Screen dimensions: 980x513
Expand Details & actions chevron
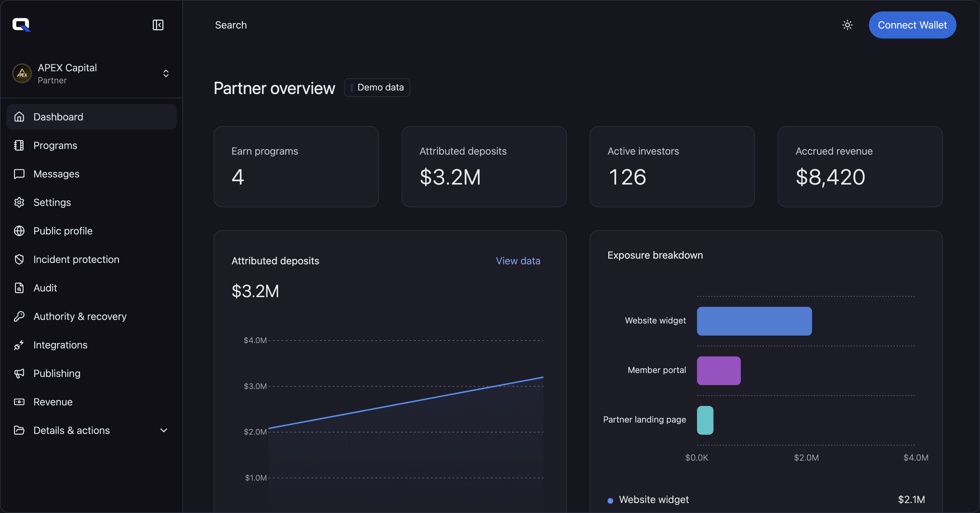[x=164, y=430]
